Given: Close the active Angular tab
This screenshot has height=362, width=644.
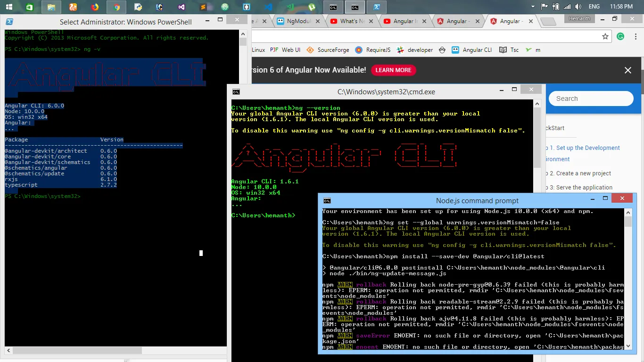Looking at the screenshot, I should tap(530, 21).
